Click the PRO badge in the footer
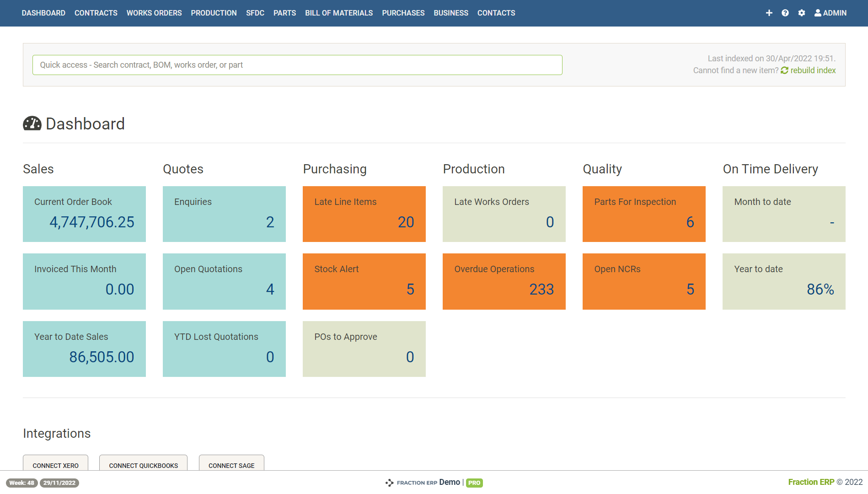Viewport: 868px width, 494px height. 475,483
